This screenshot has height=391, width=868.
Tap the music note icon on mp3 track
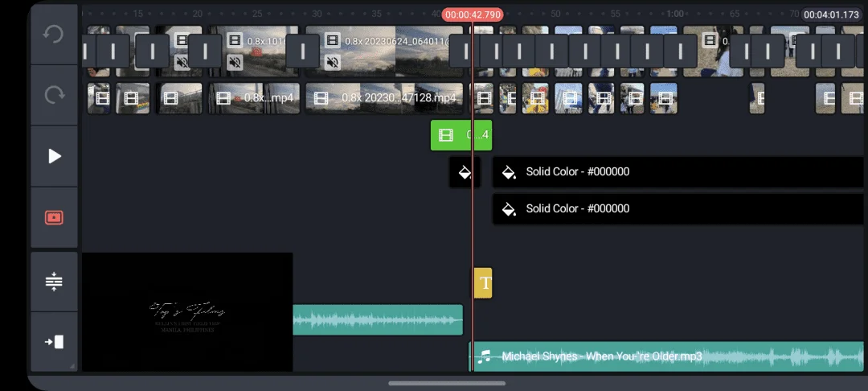point(485,356)
